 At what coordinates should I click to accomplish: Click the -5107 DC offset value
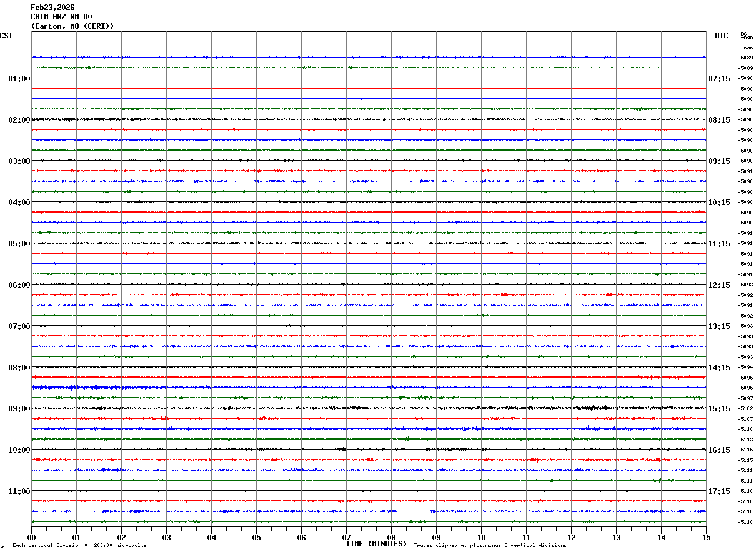click(745, 419)
